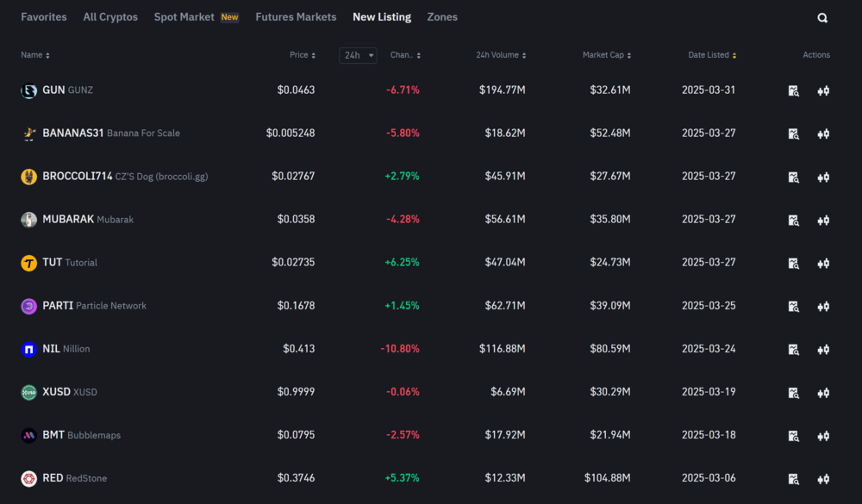Image resolution: width=862 pixels, height=504 pixels.
Task: Click trade icon for NIL row
Action: [823, 350]
